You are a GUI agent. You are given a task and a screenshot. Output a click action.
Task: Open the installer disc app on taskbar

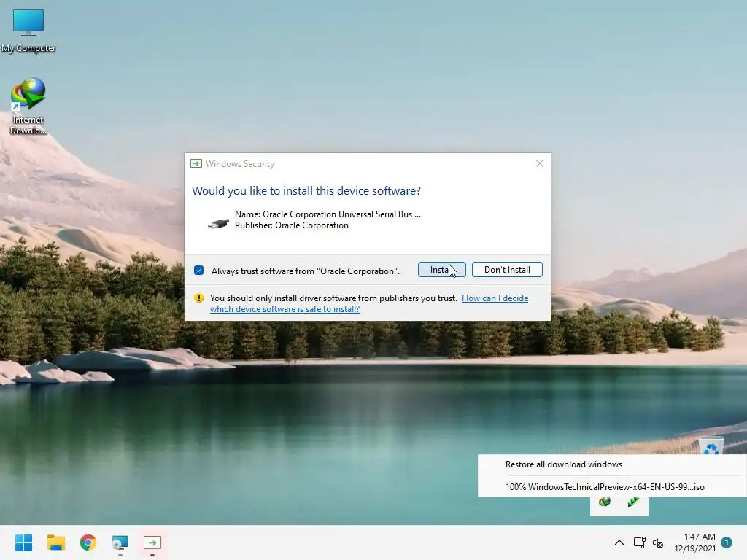120,542
